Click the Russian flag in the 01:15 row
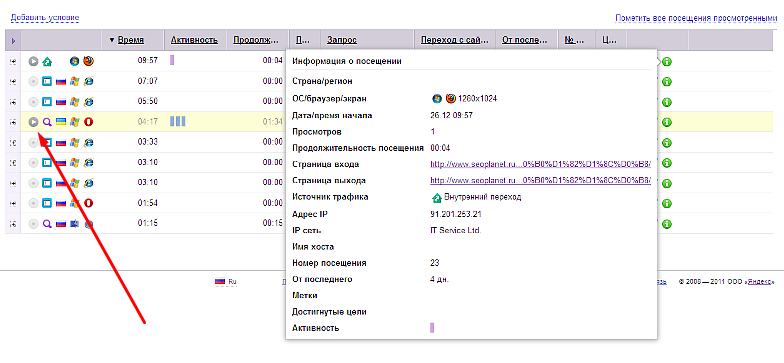 point(61,224)
